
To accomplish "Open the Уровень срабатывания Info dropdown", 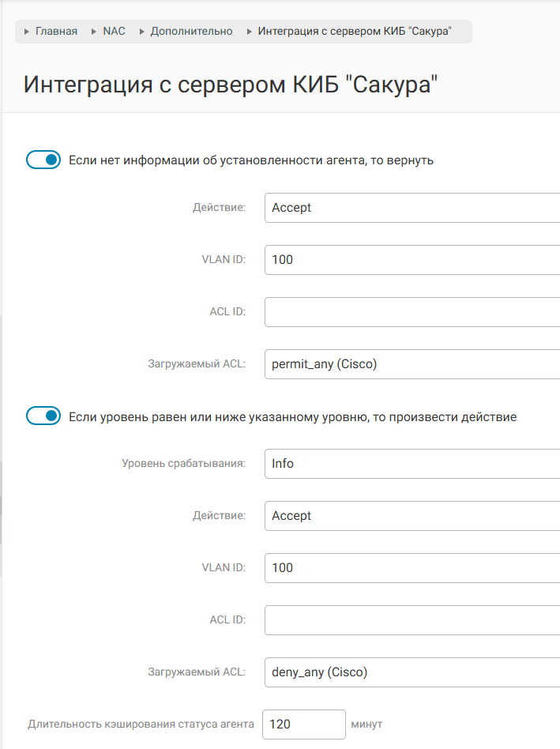I will 412,464.
